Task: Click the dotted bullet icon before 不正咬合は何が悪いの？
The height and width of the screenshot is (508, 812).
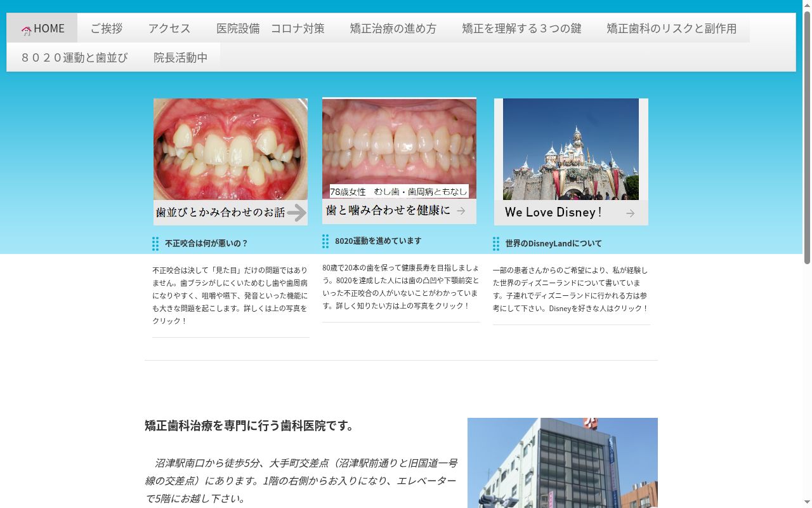Action: pyautogui.click(x=155, y=244)
